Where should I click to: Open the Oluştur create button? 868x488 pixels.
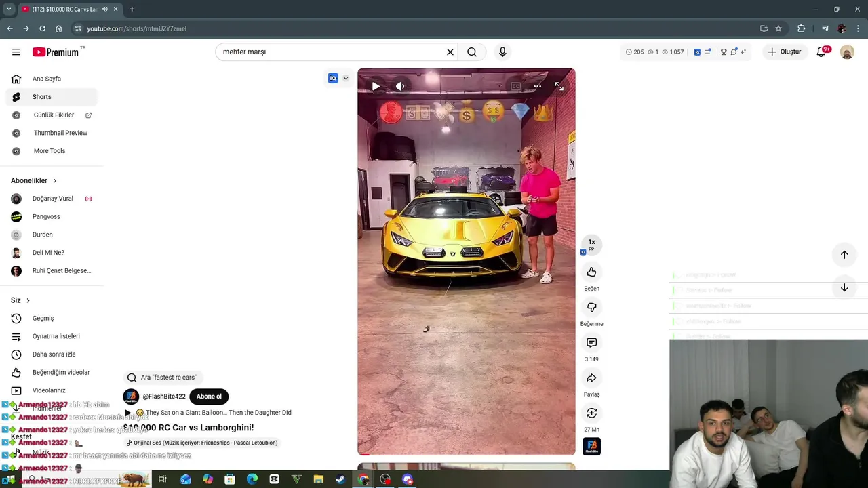coord(785,52)
